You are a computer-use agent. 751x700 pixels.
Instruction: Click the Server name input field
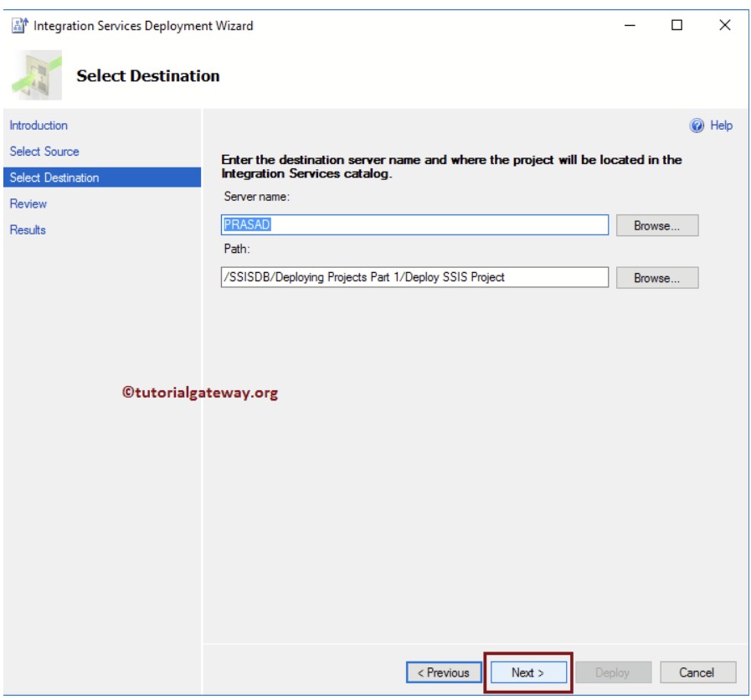click(x=414, y=224)
